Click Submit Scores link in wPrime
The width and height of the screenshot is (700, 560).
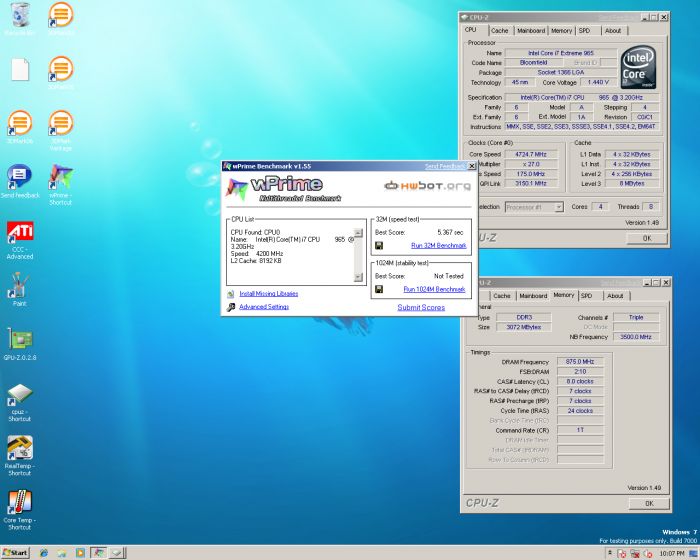coord(421,307)
